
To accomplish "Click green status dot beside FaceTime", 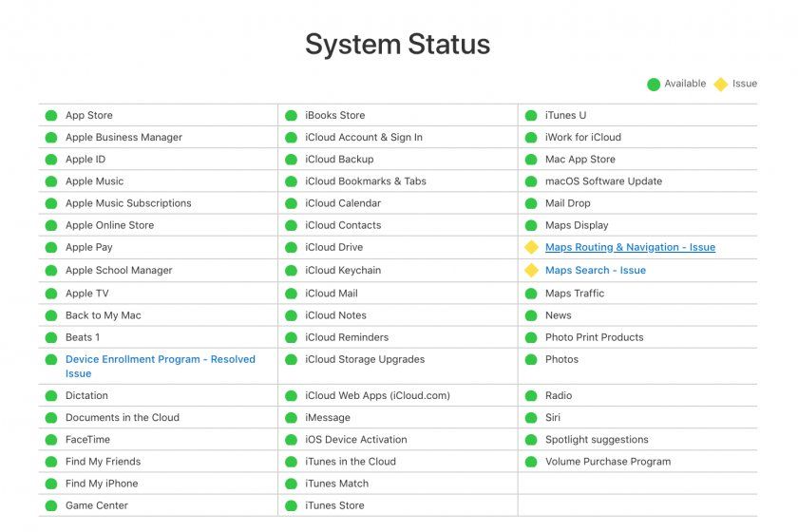I will tap(51, 440).
